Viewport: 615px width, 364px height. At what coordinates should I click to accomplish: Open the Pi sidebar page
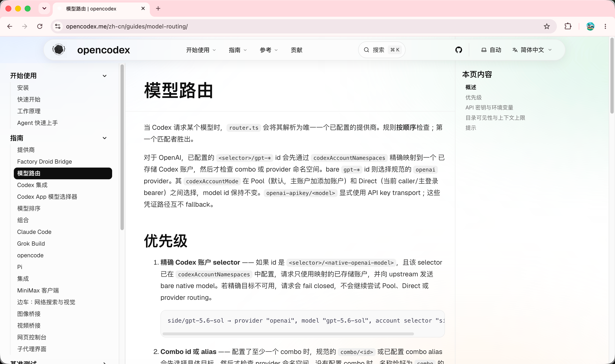[x=20, y=267]
